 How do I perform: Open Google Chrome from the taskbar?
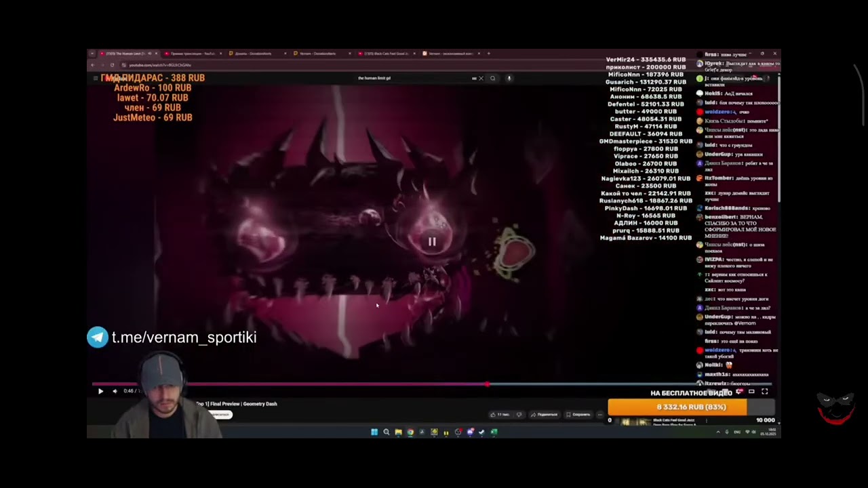tap(410, 432)
